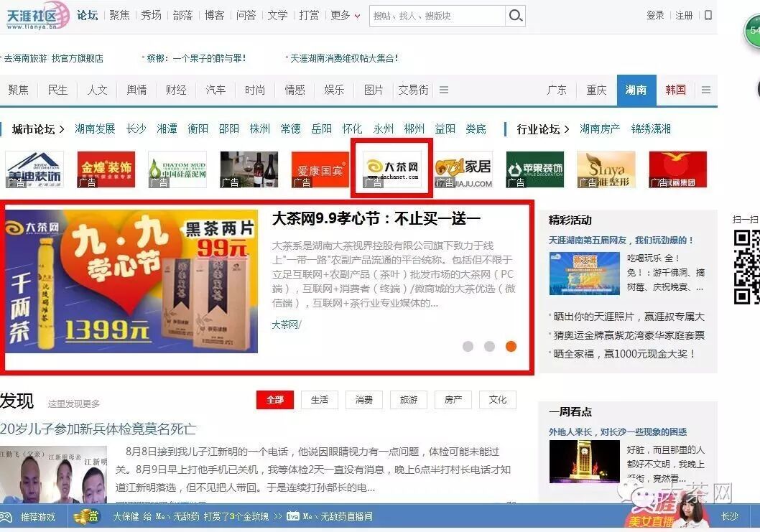Image resolution: width=760 pixels, height=532 pixels.
Task: Open 外地人来长沙 weekly highlight link
Action: coord(618,431)
